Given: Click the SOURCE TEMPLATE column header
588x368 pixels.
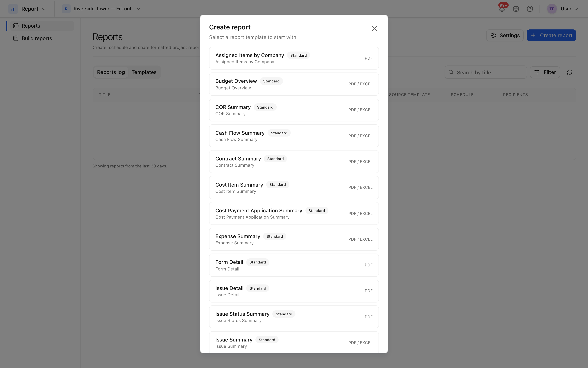Looking at the screenshot, I should (409, 95).
